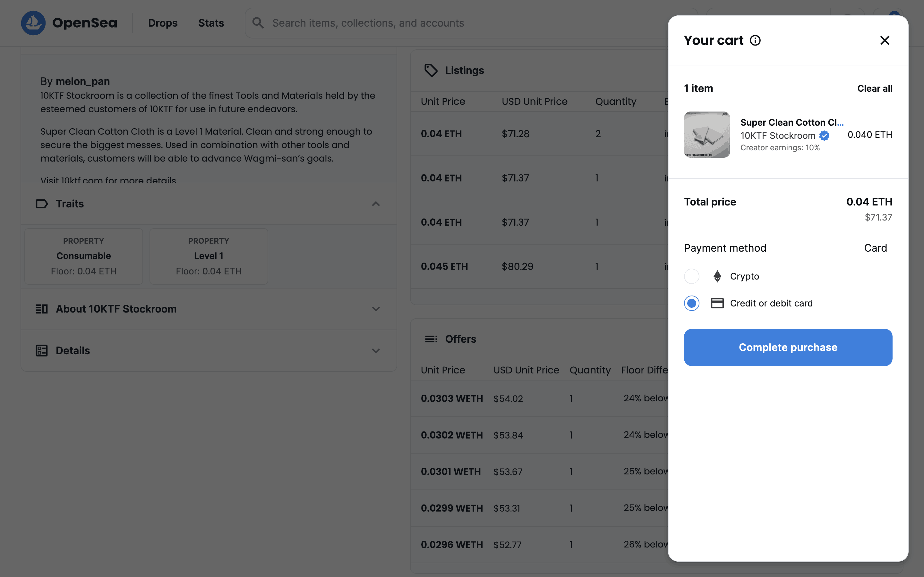Close the cart panel with X

(884, 40)
